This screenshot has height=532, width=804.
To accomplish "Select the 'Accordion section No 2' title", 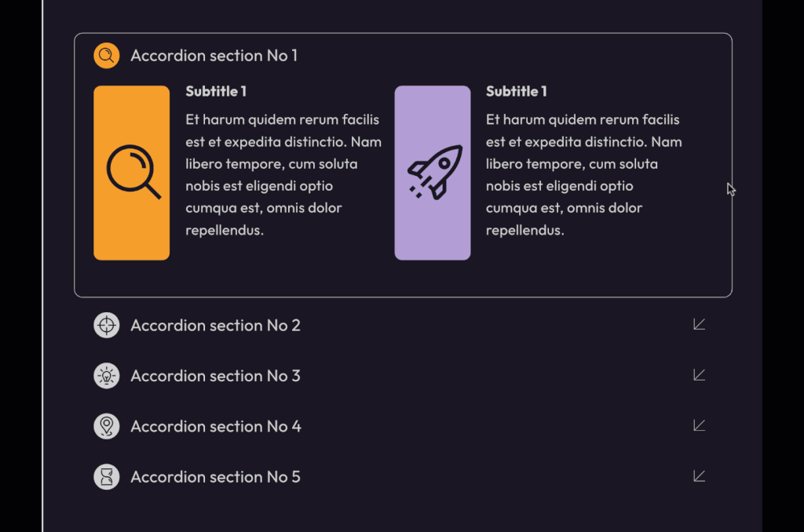I will (215, 325).
